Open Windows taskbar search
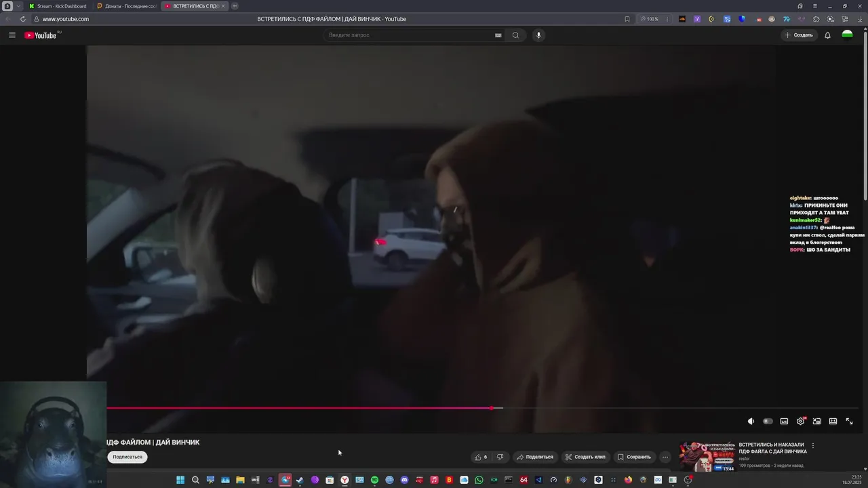868x488 pixels. click(195, 480)
